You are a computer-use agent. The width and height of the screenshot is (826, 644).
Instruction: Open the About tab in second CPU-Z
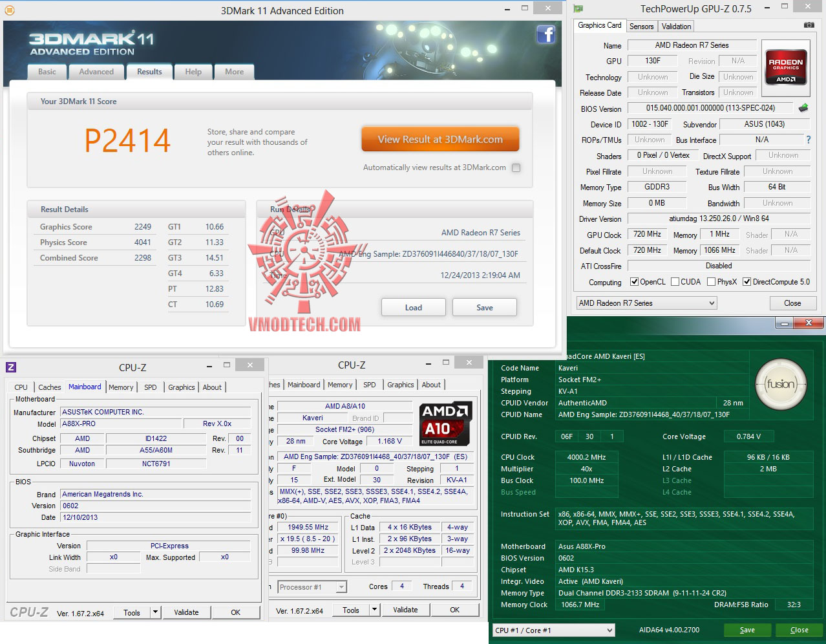click(432, 385)
